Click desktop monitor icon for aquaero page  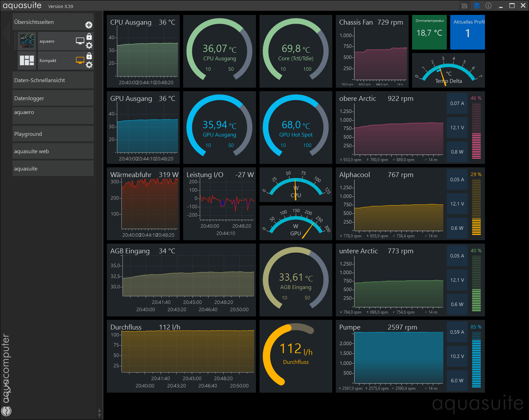point(80,41)
